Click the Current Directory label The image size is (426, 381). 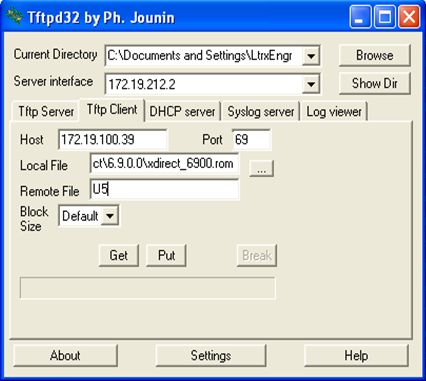pos(55,54)
